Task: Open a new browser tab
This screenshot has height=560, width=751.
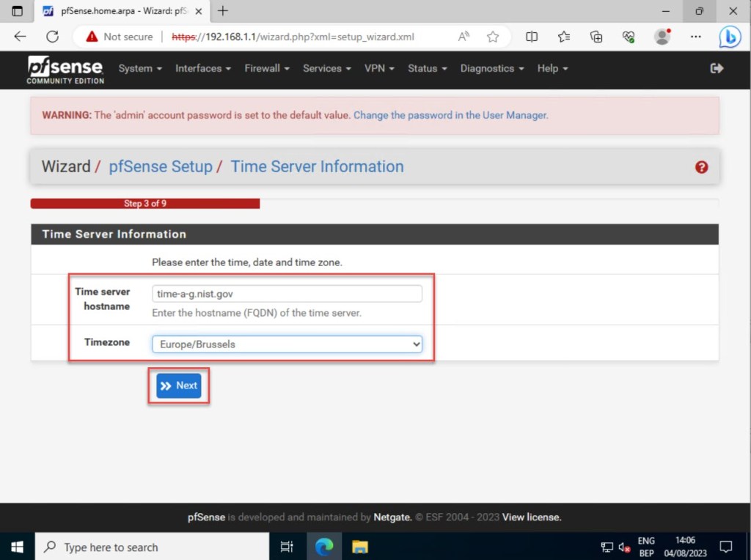Action: (x=223, y=11)
